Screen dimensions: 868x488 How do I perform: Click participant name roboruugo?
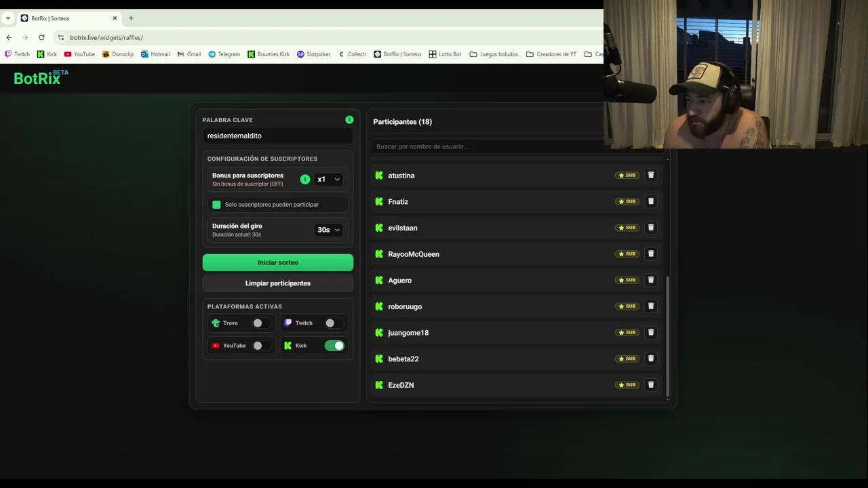(x=405, y=306)
